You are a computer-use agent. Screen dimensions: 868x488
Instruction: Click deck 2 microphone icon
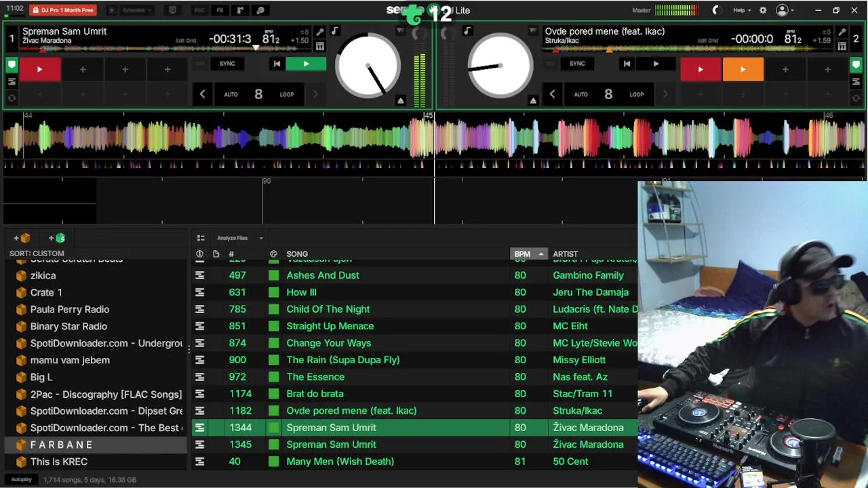coord(842,33)
